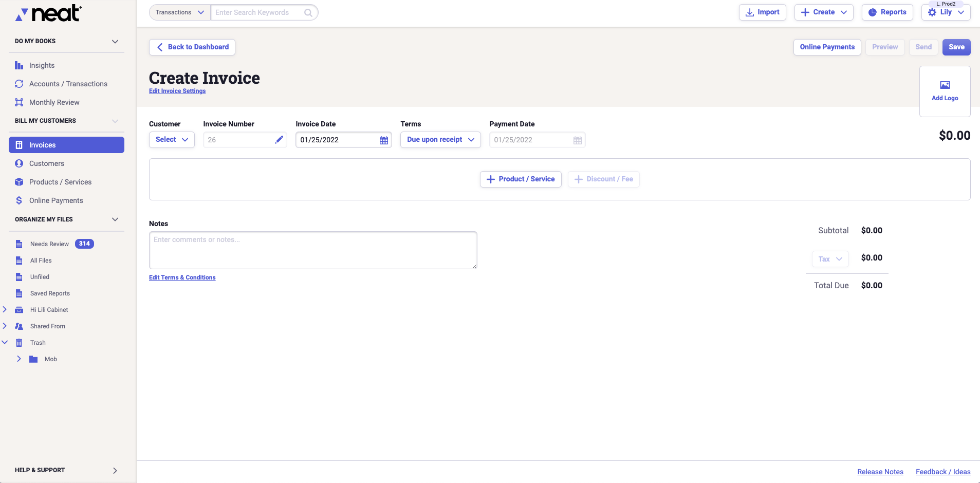Navigate to Customers in sidebar
Viewport: 980px width, 483px height.
(46, 163)
